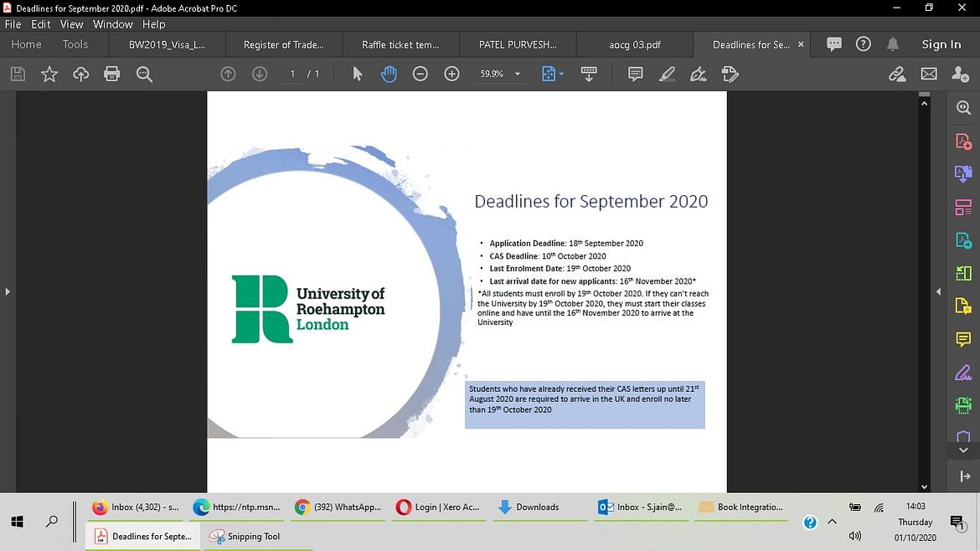Choose the Selection arrow tool
980x551 pixels.
click(x=358, y=74)
